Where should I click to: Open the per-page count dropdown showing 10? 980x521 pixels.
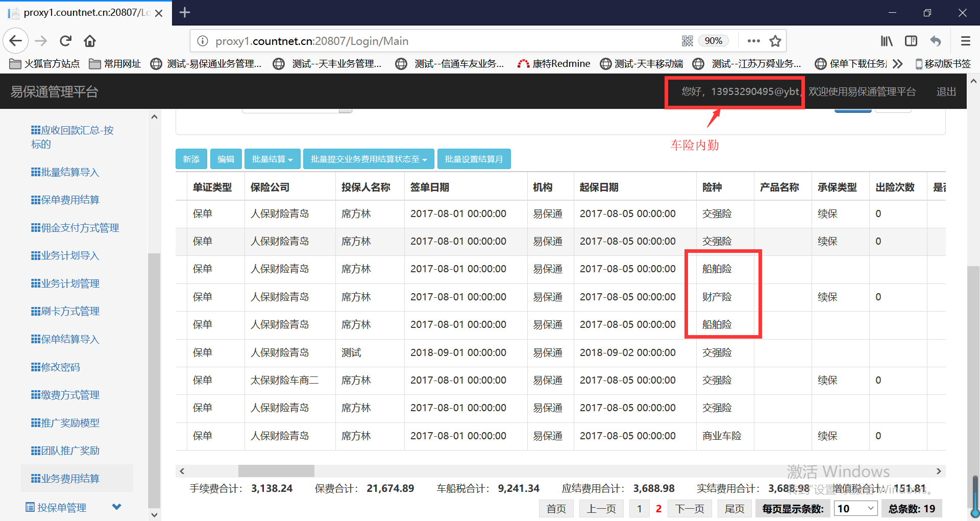pyautogui.click(x=855, y=509)
